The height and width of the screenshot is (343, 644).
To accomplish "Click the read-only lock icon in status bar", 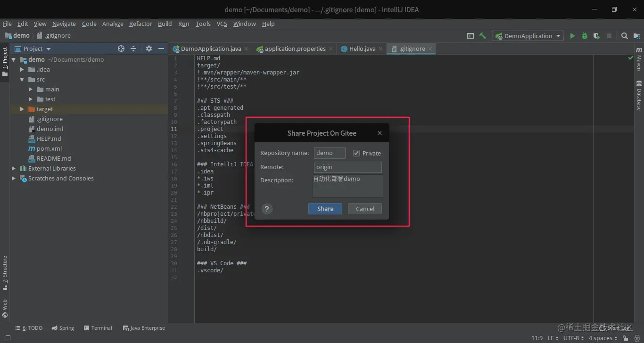I will 625,338.
